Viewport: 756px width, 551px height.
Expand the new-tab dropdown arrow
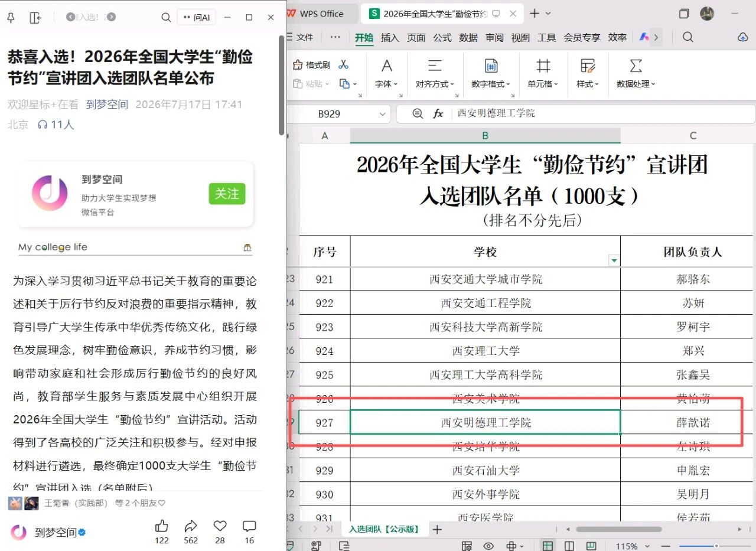(x=548, y=14)
